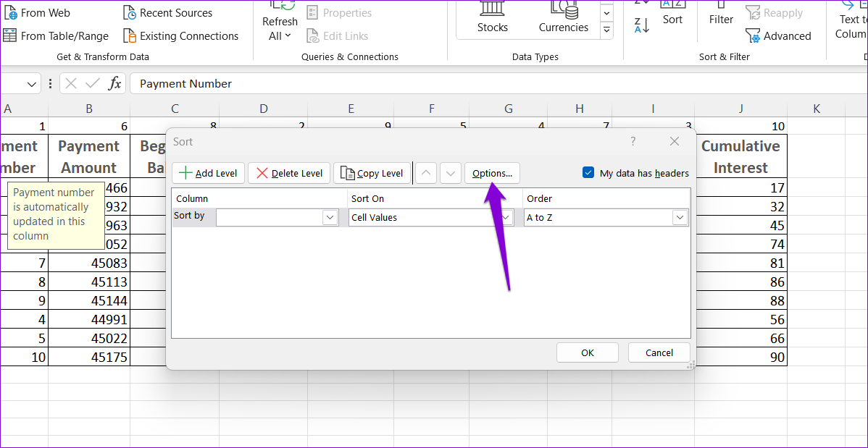The image size is (868, 448).
Task: Open the sort Options dialog
Action: [492, 173]
